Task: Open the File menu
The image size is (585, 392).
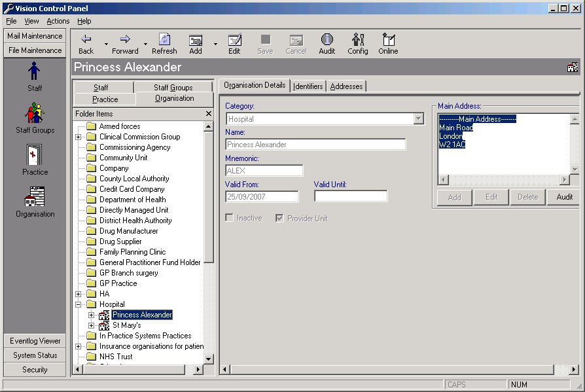Action: pyautogui.click(x=11, y=21)
